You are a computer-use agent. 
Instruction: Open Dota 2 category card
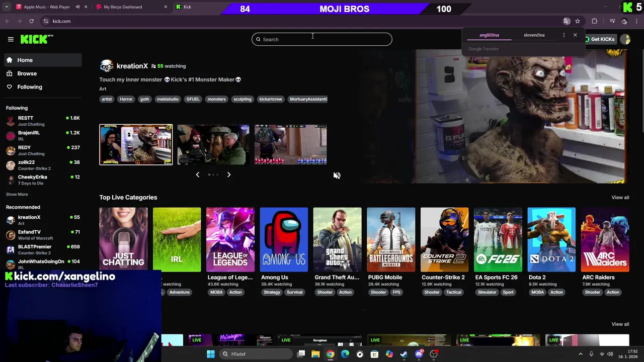point(551,239)
